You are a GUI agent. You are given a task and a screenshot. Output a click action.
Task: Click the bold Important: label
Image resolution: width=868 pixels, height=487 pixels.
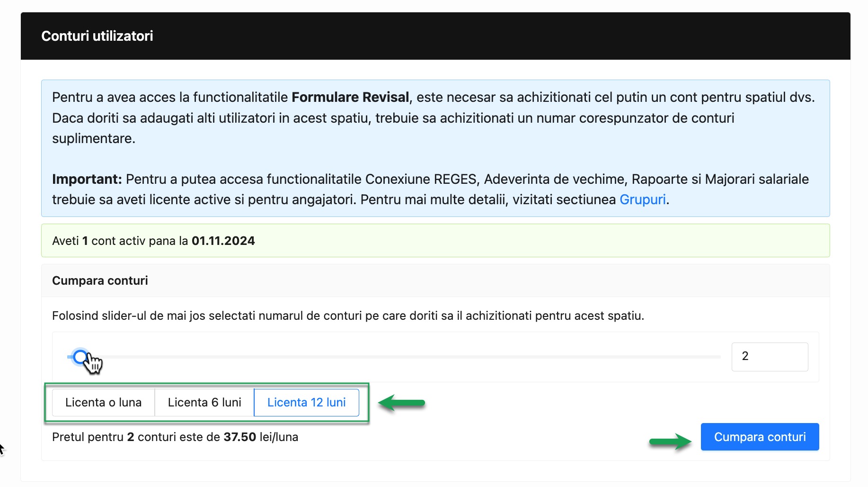[x=87, y=179]
